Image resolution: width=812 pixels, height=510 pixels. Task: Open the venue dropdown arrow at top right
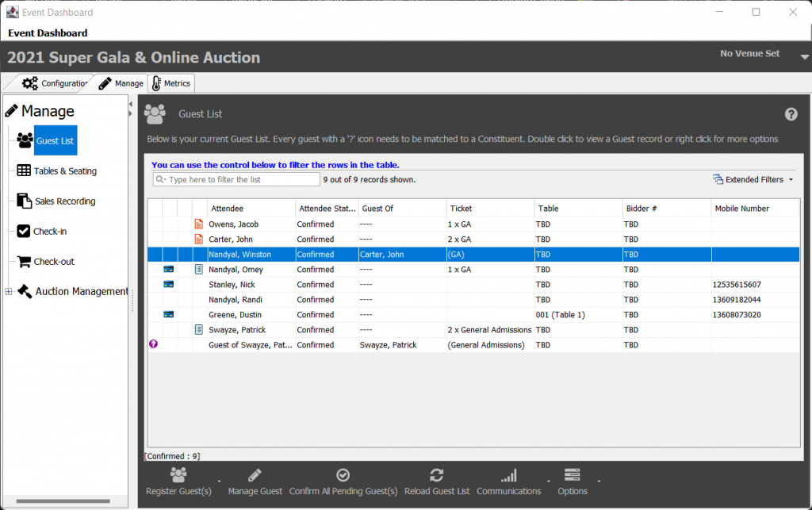pyautogui.click(x=805, y=57)
